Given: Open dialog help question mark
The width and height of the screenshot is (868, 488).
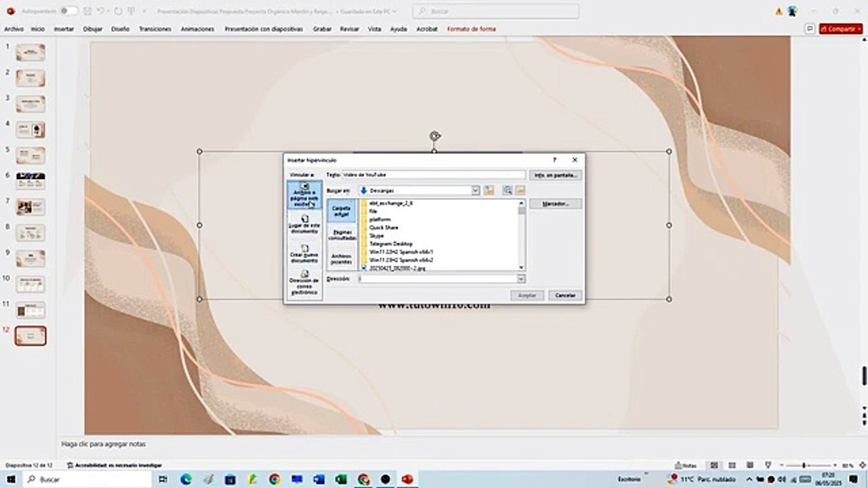Looking at the screenshot, I should pyautogui.click(x=555, y=160).
